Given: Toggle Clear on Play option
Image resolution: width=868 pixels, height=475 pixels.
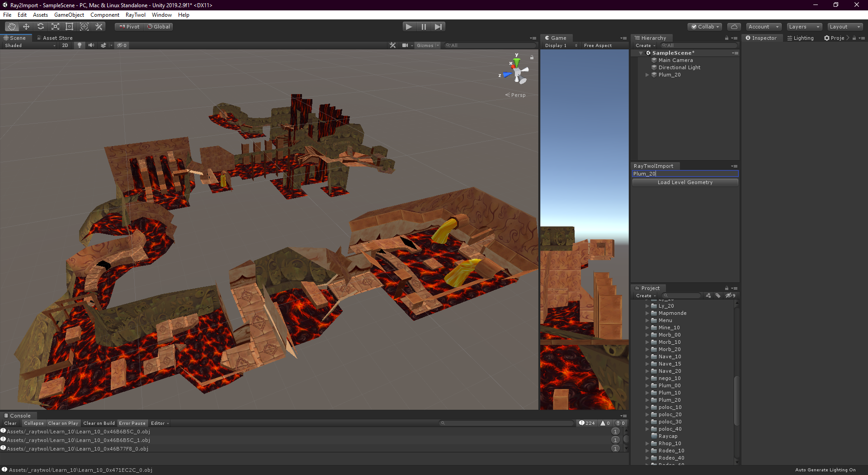Looking at the screenshot, I should pos(63,423).
